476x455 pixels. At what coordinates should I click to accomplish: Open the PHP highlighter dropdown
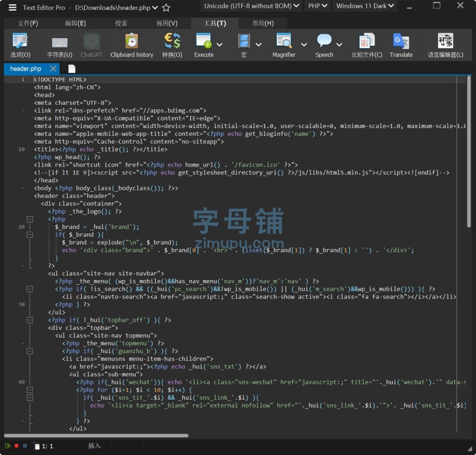coord(317,6)
